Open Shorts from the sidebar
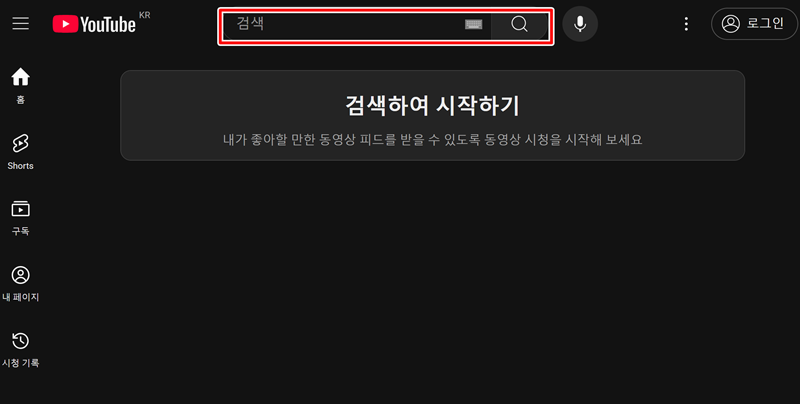 point(20,152)
